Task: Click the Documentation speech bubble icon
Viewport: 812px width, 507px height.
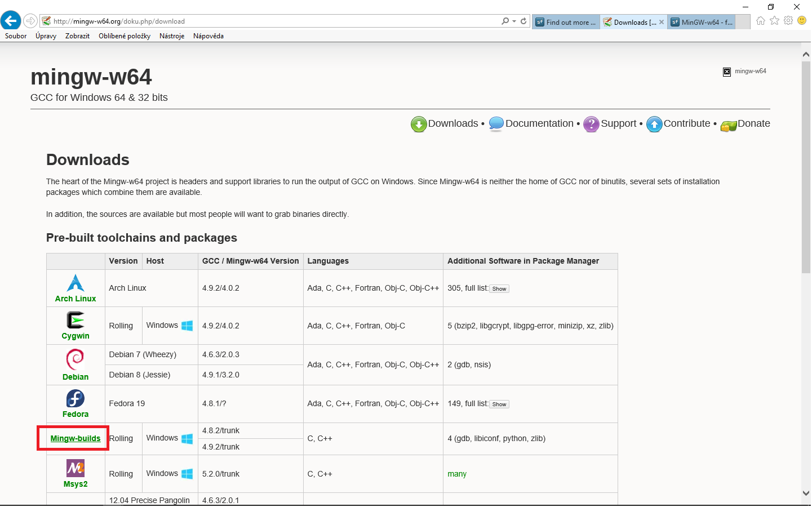Action: (496, 124)
